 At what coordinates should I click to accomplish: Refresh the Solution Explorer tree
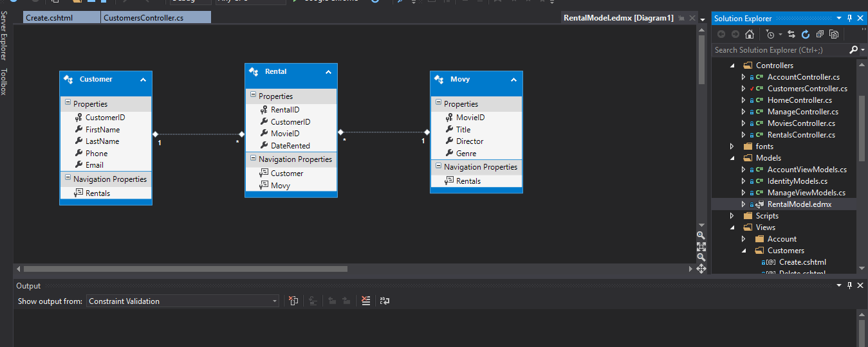point(805,34)
